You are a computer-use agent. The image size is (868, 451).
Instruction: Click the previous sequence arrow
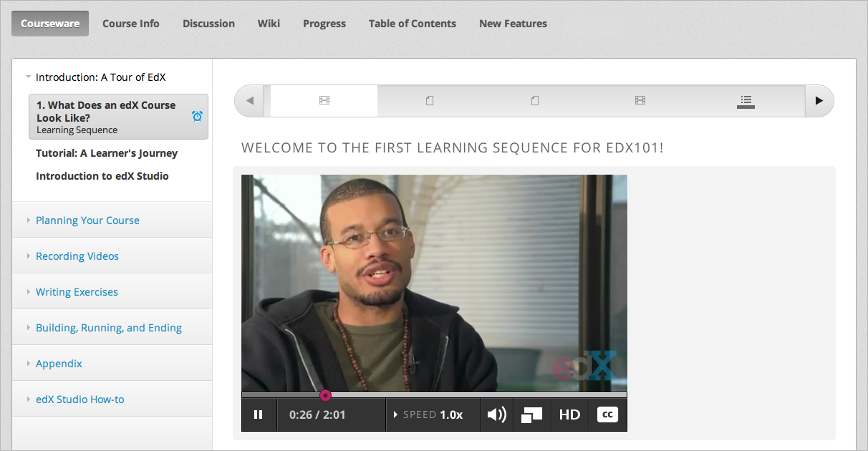(250, 101)
